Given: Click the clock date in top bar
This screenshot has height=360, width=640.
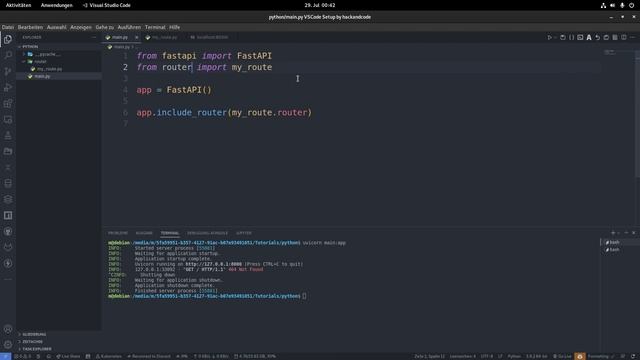Looking at the screenshot, I should 320,5.
